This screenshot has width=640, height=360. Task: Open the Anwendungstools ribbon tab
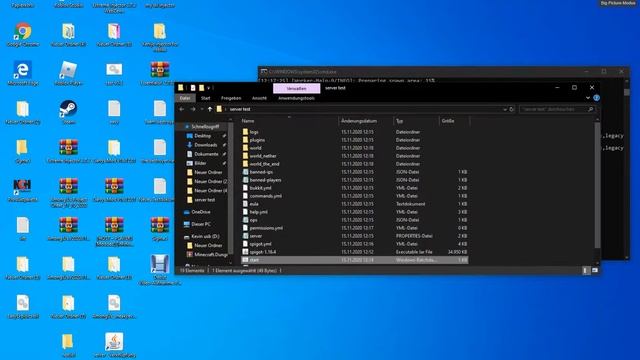pyautogui.click(x=296, y=98)
